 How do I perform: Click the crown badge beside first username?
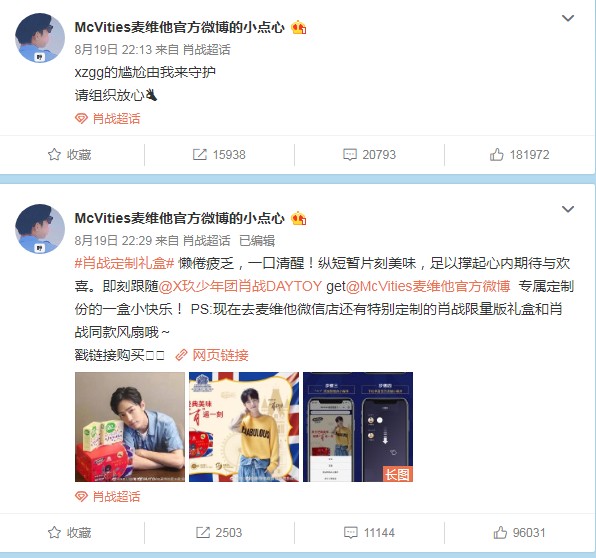[299, 27]
